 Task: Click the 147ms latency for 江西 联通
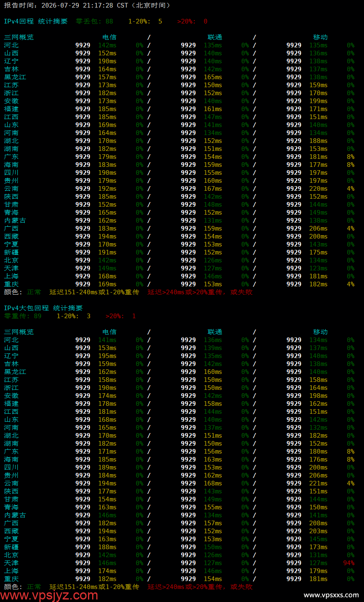point(213,117)
